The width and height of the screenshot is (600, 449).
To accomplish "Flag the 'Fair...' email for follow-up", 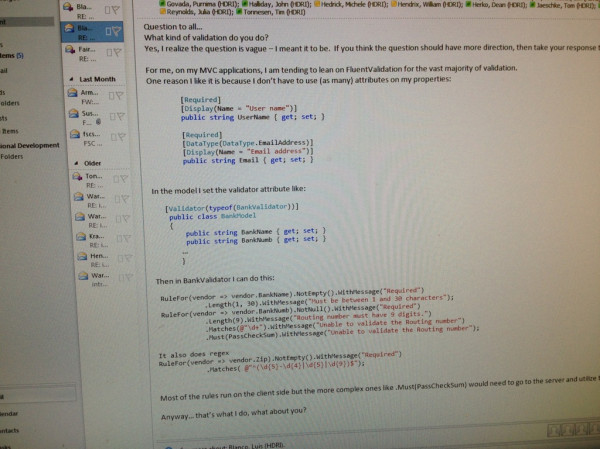I will (117, 52).
